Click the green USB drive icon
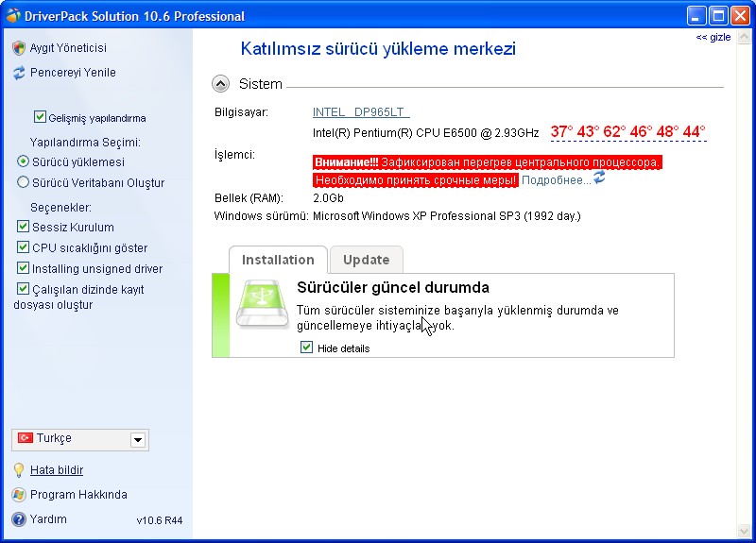Screen dimensions: 756x543 pos(262,303)
